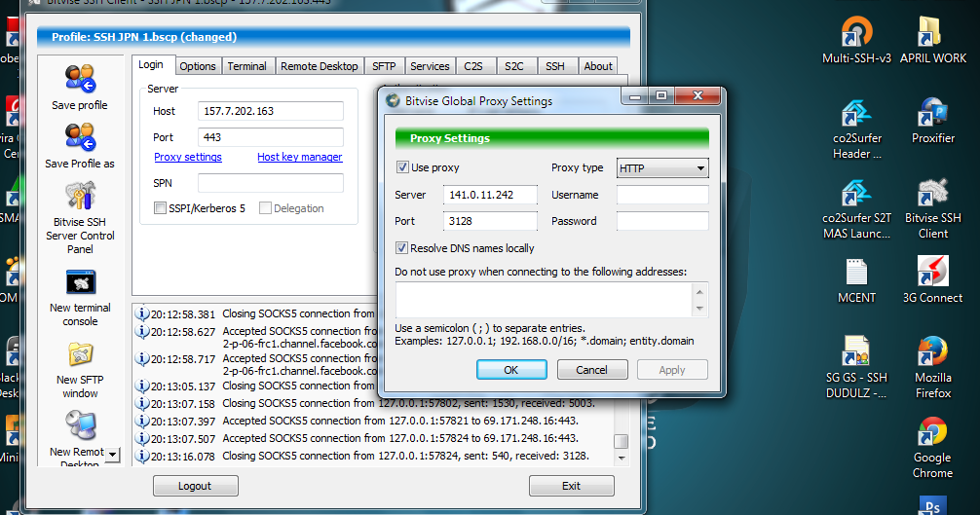The width and height of the screenshot is (980, 515).
Task: Launch New Remote Desktop icon
Action: [80, 425]
